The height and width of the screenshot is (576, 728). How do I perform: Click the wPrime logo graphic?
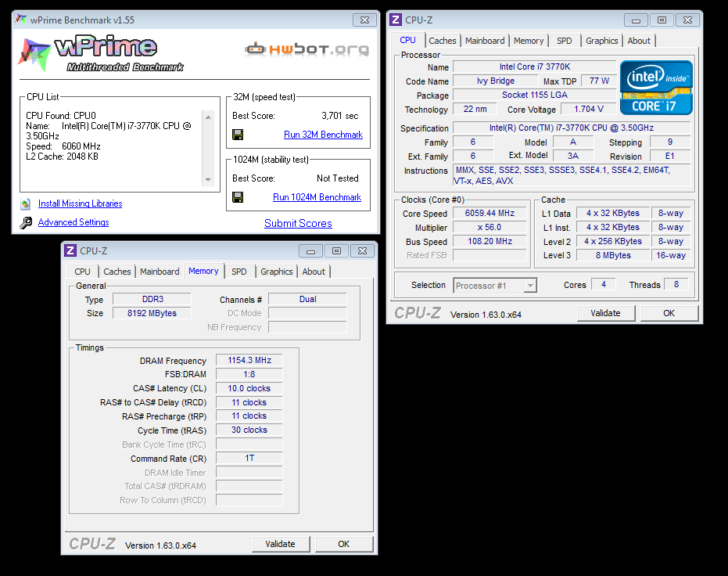coord(100,54)
